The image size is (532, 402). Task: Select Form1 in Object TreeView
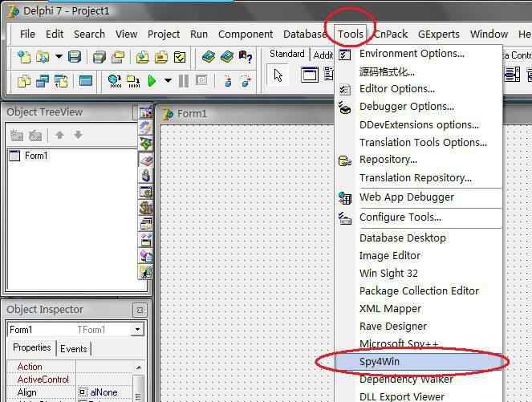tap(36, 156)
